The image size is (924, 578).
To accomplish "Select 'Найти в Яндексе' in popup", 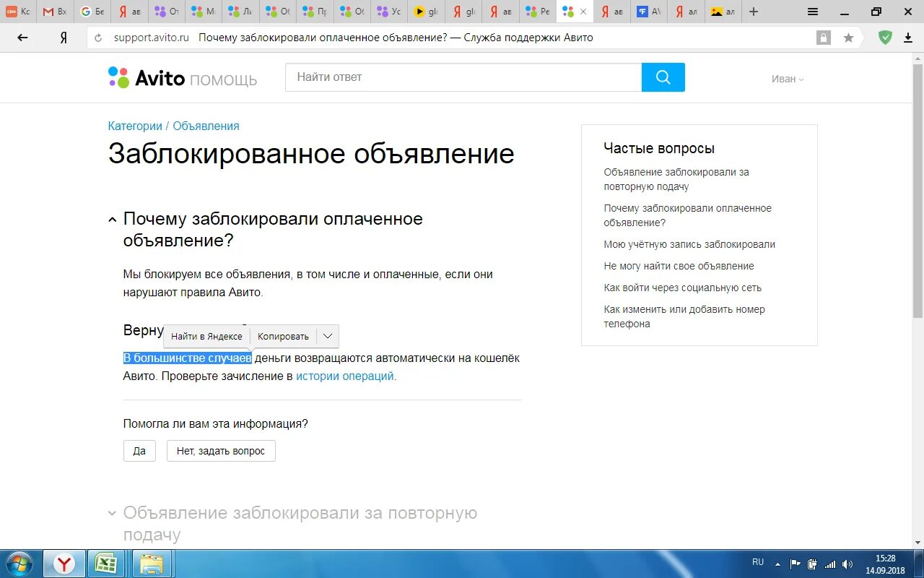I will click(x=206, y=336).
